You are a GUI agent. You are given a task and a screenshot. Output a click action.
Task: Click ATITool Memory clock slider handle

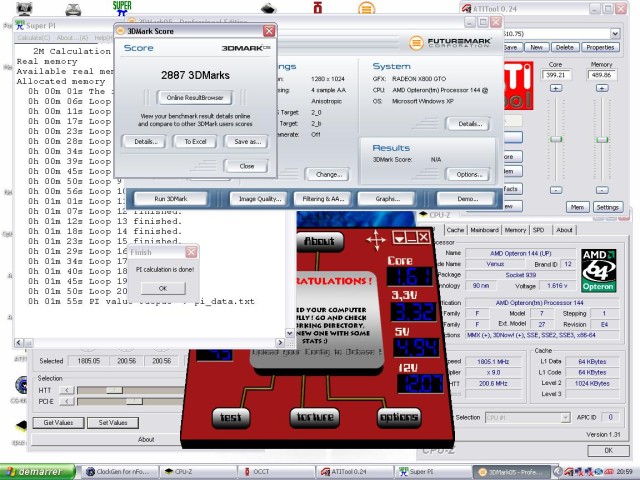(602, 140)
